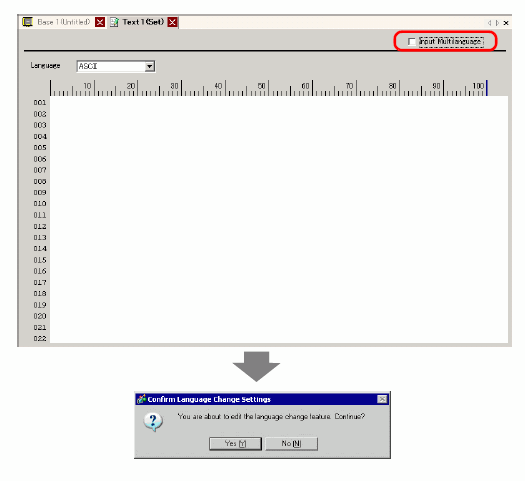Enable the Input Multilanguage checkbox
Viewport: 525px width, 481px height.
[x=412, y=42]
